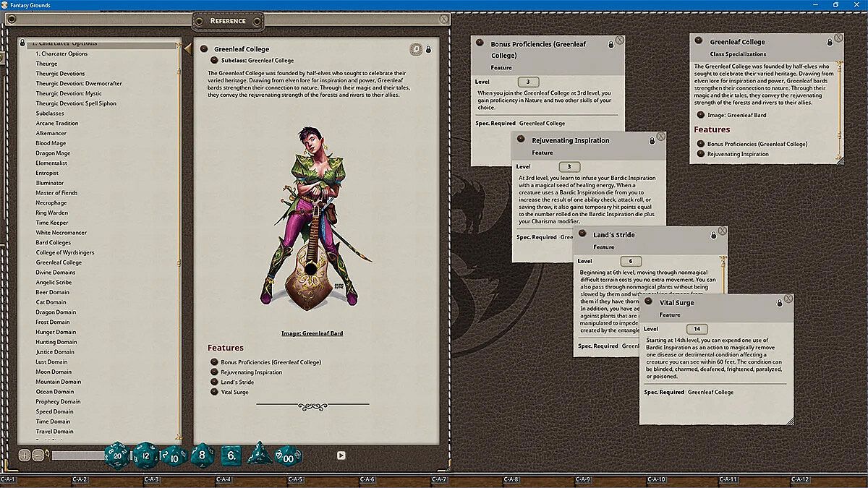The height and width of the screenshot is (488, 868).
Task: Toggle the lock on Rejuvenating Inspiration window
Action: tap(652, 140)
